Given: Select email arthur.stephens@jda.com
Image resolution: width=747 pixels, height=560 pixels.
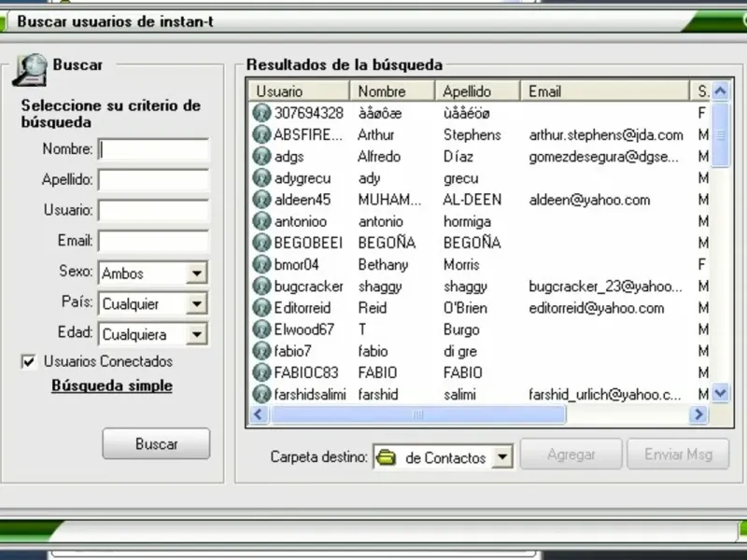Looking at the screenshot, I should coord(606,135).
